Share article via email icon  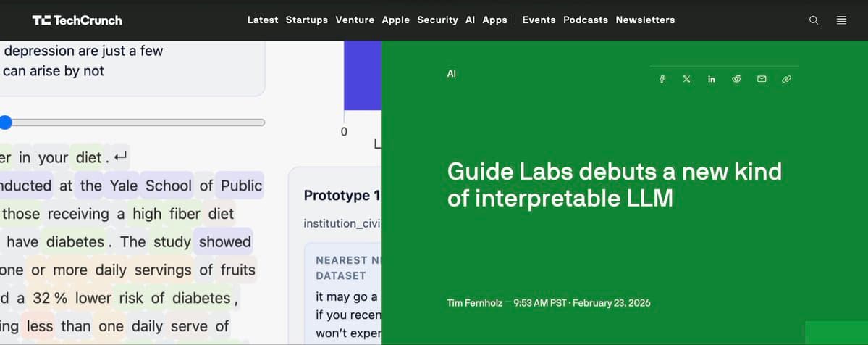762,79
